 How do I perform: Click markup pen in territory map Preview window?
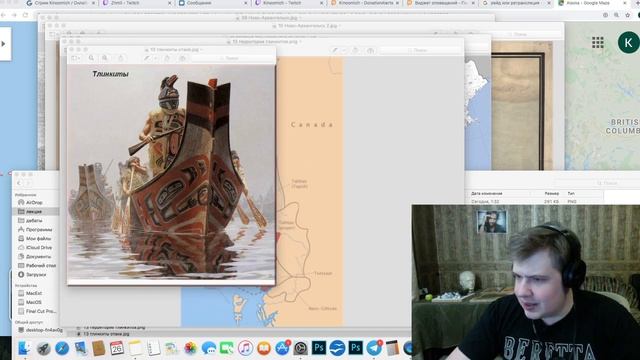pyautogui.click(x=335, y=50)
